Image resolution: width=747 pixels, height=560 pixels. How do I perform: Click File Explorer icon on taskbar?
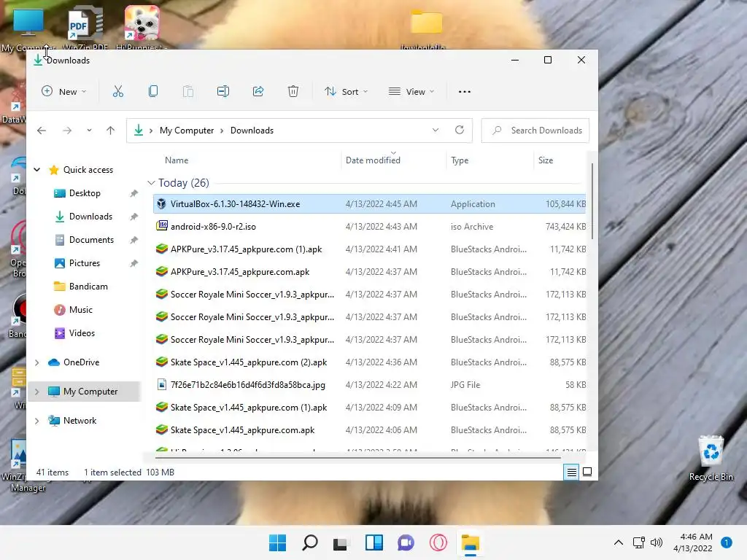point(471,542)
